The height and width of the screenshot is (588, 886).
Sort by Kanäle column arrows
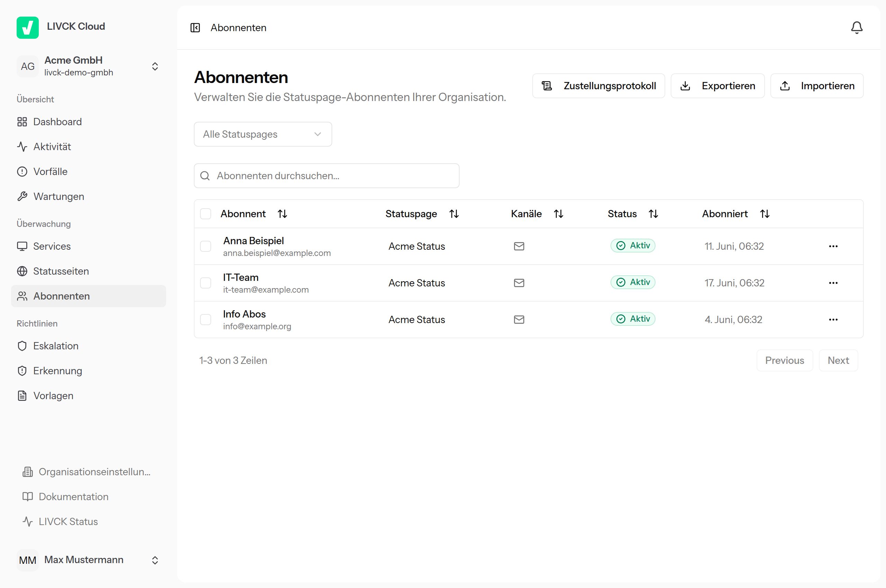pyautogui.click(x=558, y=214)
